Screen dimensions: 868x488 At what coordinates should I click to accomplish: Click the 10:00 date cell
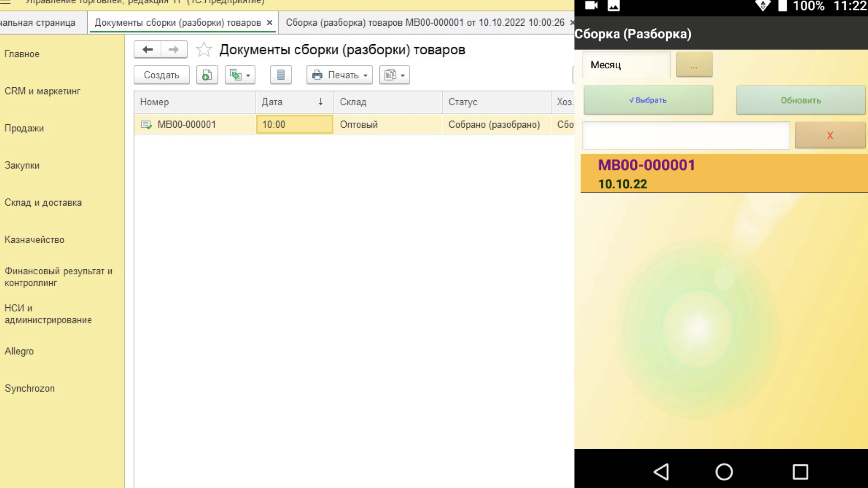[x=294, y=124]
